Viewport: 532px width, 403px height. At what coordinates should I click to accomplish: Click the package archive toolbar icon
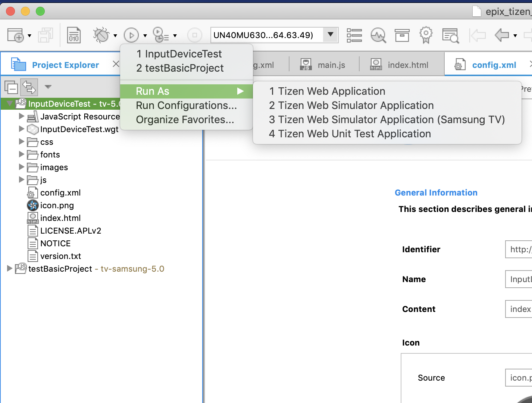tap(402, 35)
